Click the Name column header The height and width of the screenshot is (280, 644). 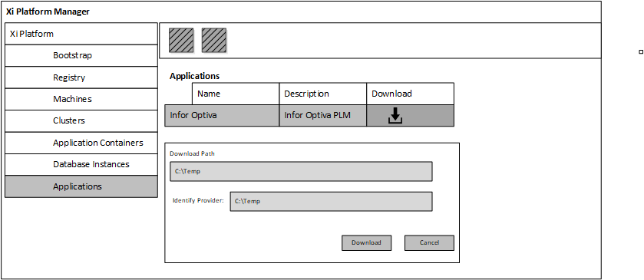tap(236, 94)
